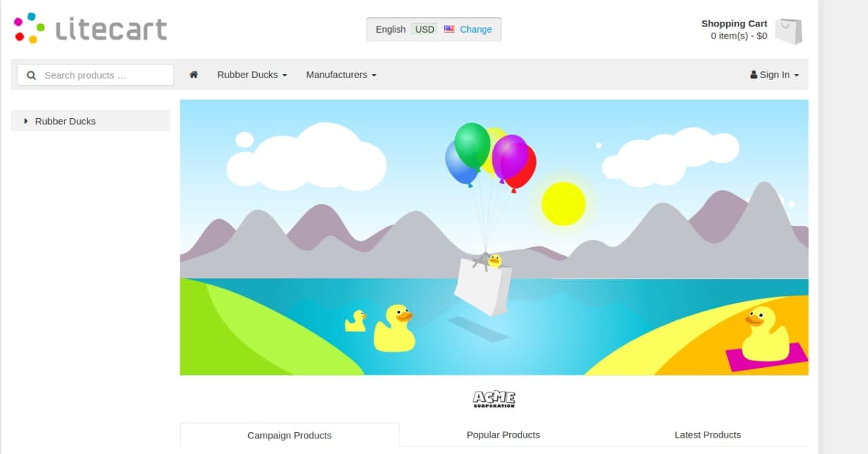
Task: Click the LiteCart logo
Action: [90, 28]
